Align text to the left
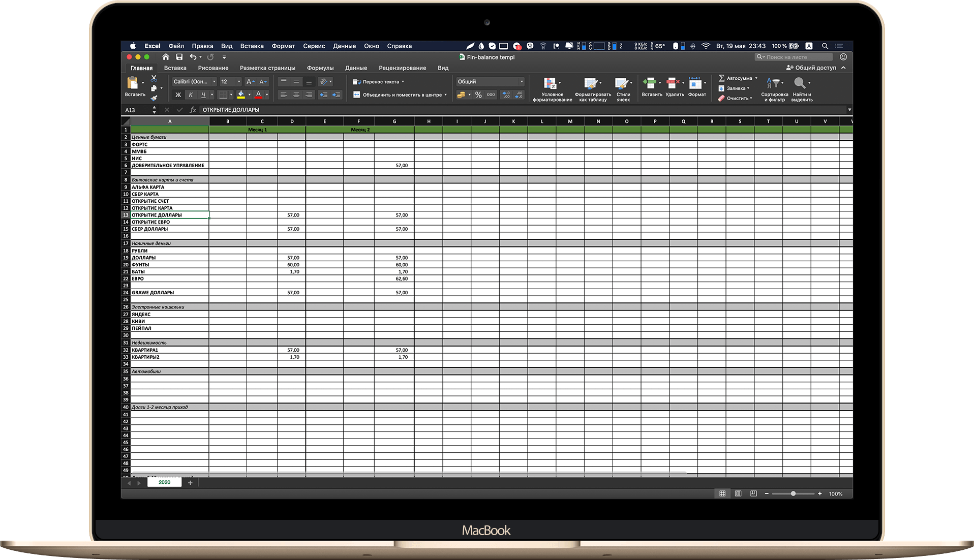Viewport: 974px width, 560px height. point(284,95)
